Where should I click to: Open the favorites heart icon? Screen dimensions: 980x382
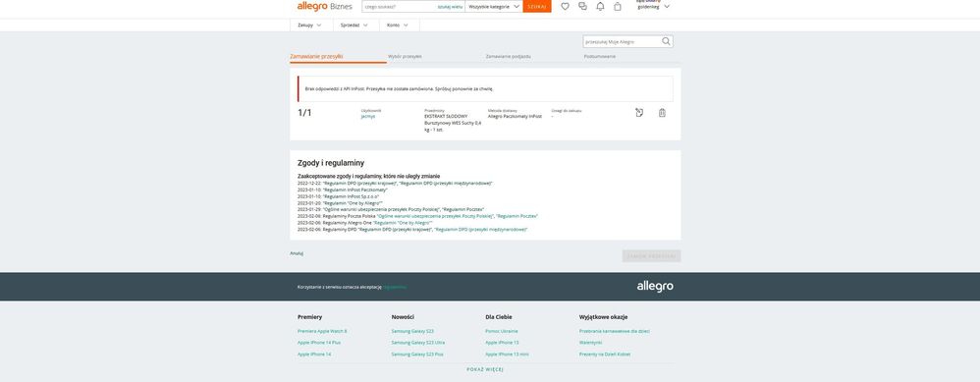(x=565, y=6)
